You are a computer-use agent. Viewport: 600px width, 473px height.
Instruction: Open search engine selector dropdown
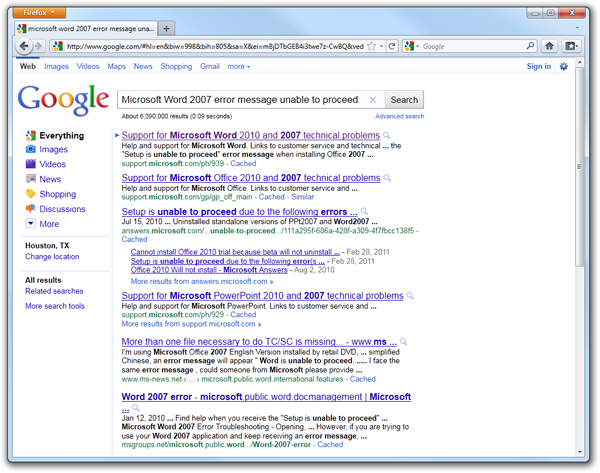coord(412,46)
